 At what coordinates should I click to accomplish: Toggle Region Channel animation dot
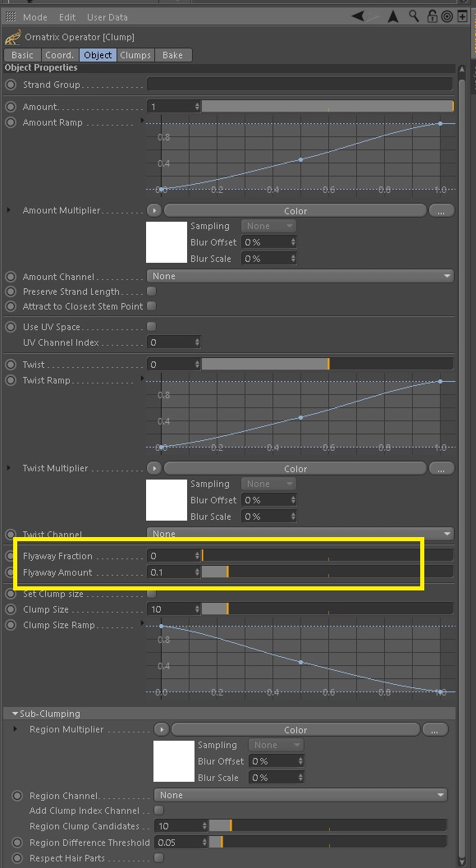[x=18, y=796]
